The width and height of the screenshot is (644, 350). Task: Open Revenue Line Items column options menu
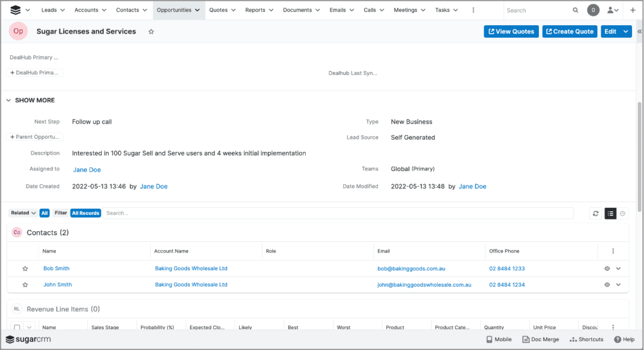pyautogui.click(x=613, y=327)
